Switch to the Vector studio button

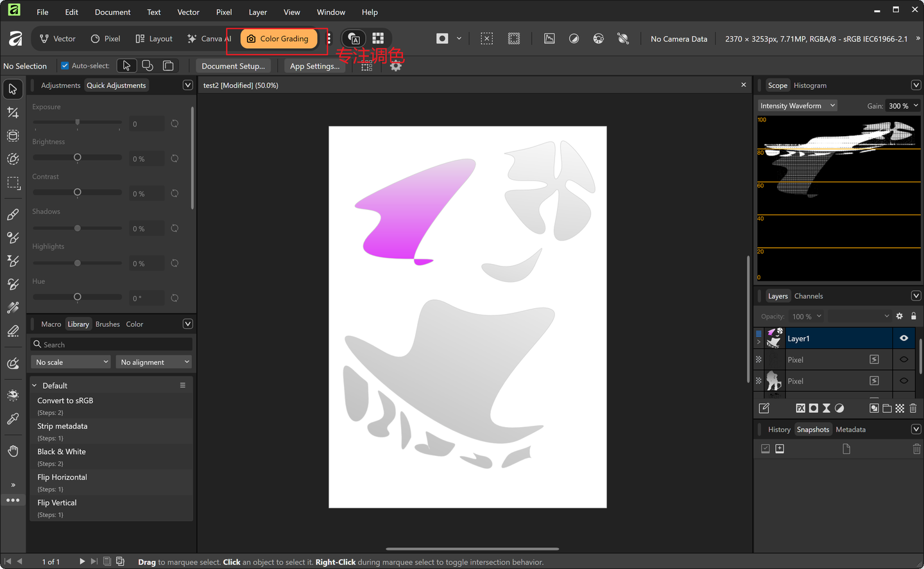pyautogui.click(x=58, y=39)
